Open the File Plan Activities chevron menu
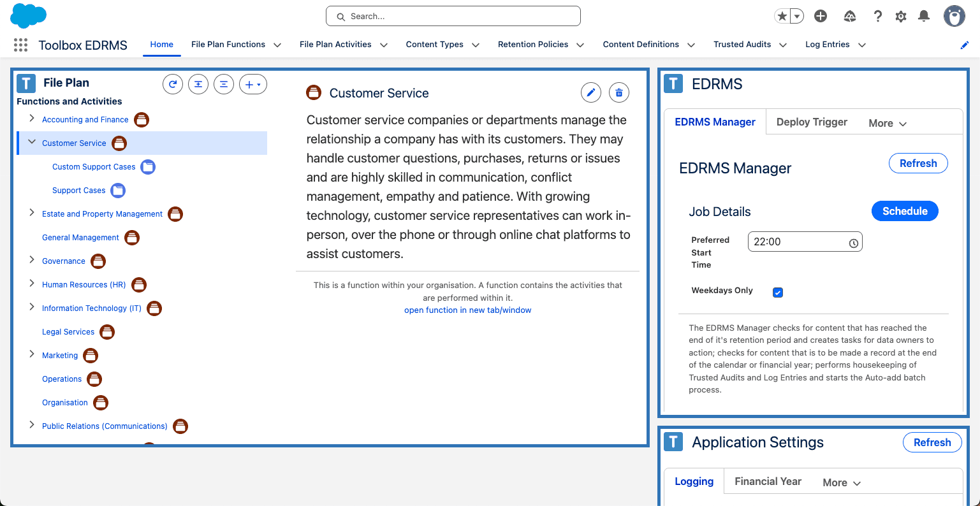The height and width of the screenshot is (506, 980). click(x=384, y=45)
